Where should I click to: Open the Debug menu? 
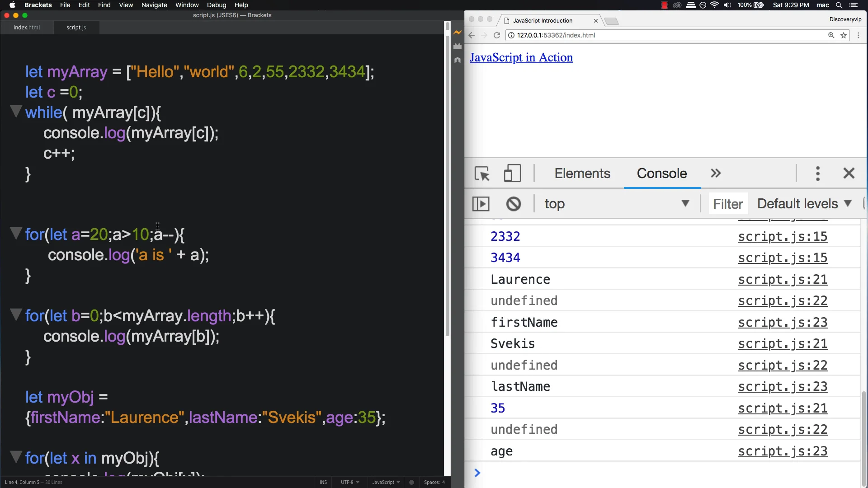[x=217, y=5]
